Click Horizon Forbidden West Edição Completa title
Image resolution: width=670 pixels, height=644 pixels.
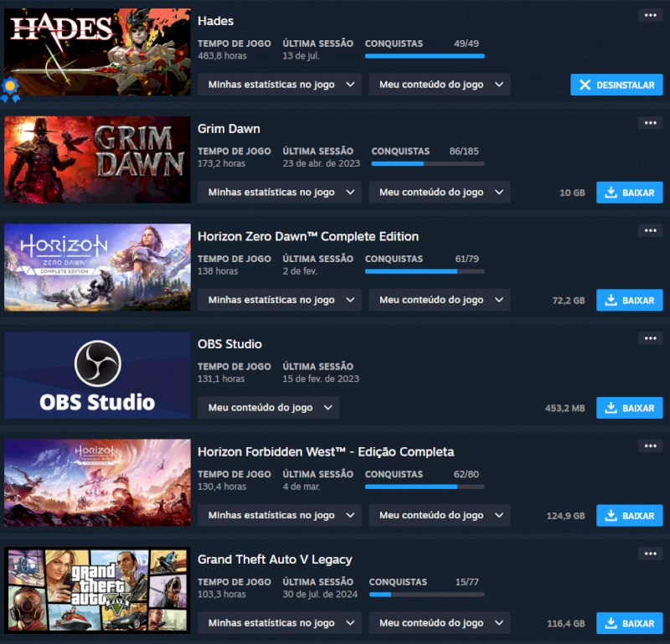326,451
